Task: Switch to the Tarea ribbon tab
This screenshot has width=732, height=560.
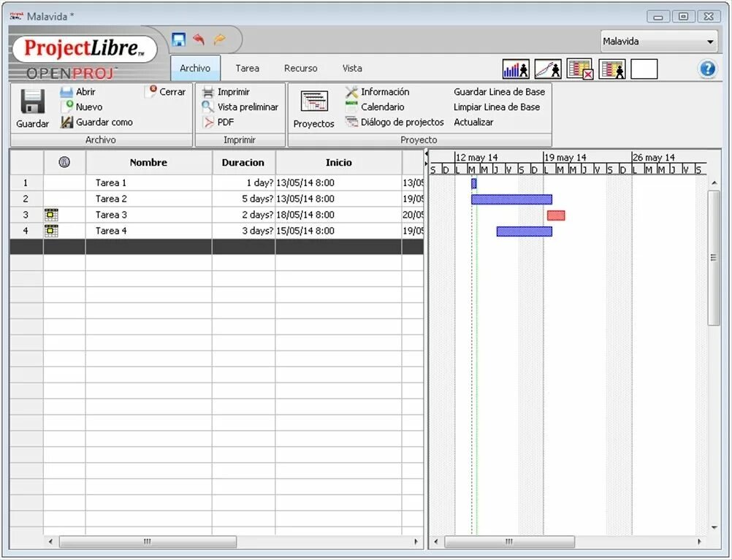Action: click(248, 68)
